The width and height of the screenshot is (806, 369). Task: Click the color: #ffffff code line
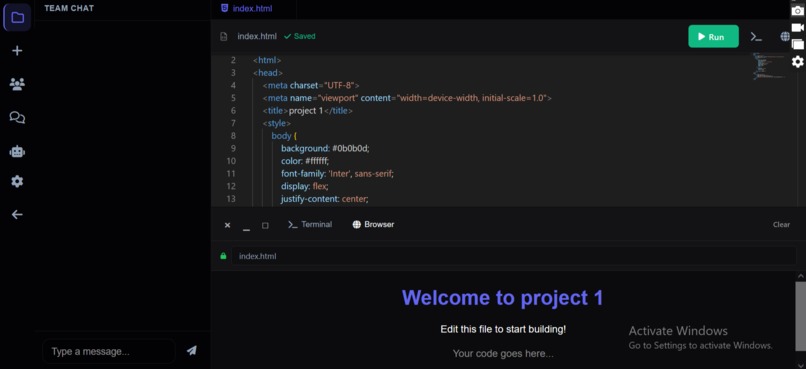coord(305,161)
